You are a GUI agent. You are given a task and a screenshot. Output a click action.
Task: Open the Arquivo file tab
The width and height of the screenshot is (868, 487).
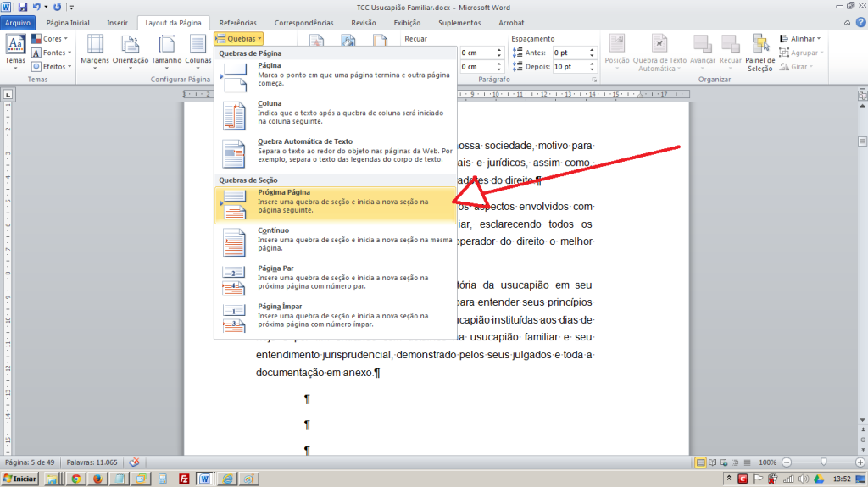pos(18,23)
